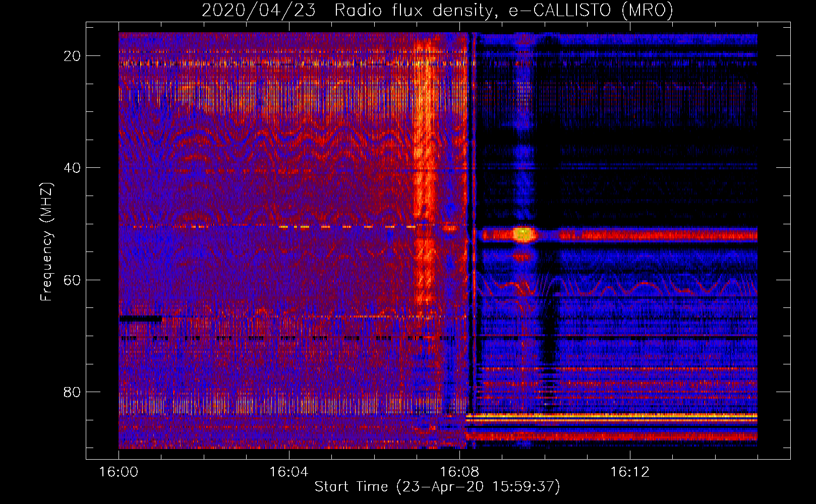The width and height of the screenshot is (816, 504).
Task: Click the 16:00 time tick label
Action: coord(119,472)
